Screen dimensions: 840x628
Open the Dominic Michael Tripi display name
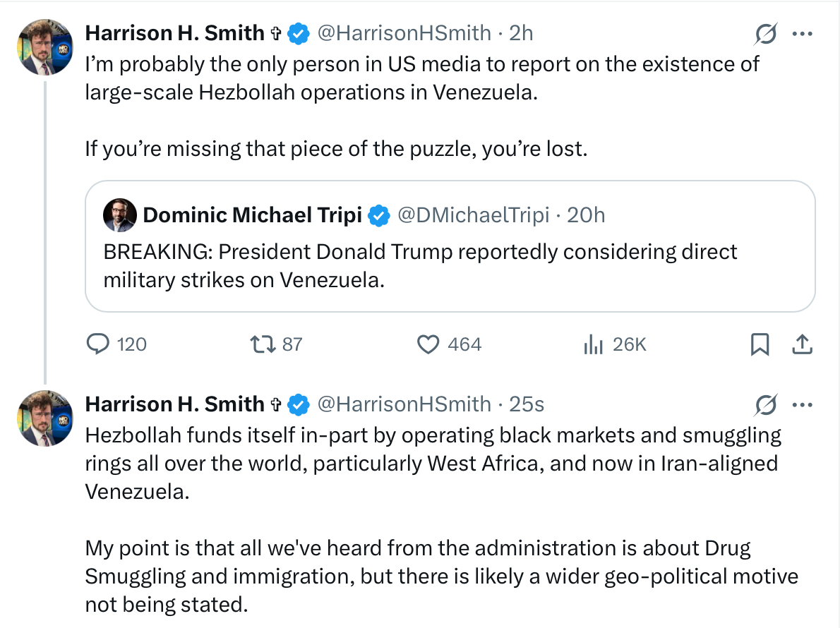[x=252, y=215]
